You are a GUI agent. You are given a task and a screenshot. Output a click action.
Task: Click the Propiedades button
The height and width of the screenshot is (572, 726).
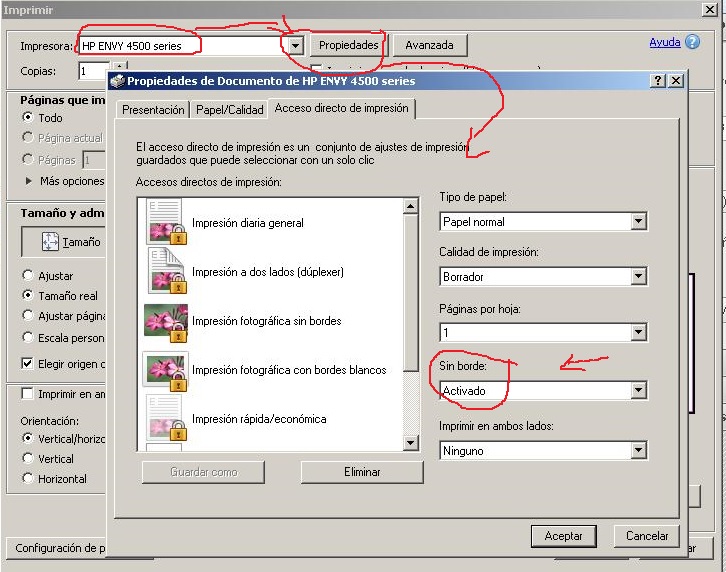point(349,45)
